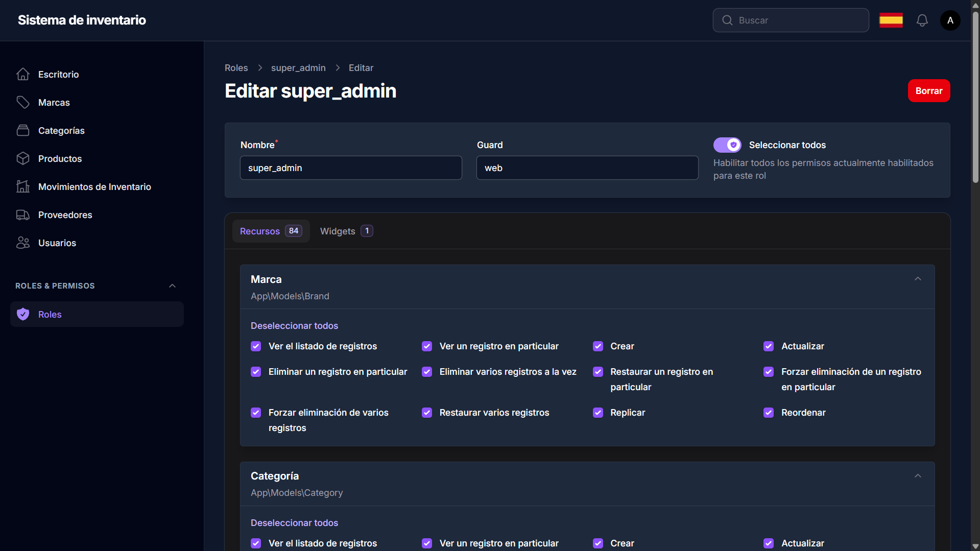Viewport: 980px width, 551px height.
Task: Click the Usuarios people icon
Action: (x=23, y=243)
